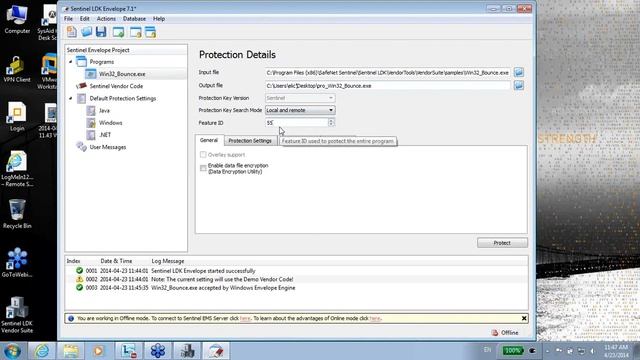Click the last toolbar icon, stacked locked windows
640x360 pixels.
pos(151,32)
